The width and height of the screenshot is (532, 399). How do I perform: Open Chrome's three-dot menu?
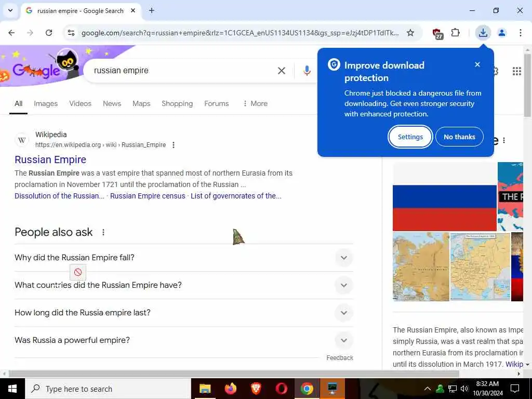[520, 33]
